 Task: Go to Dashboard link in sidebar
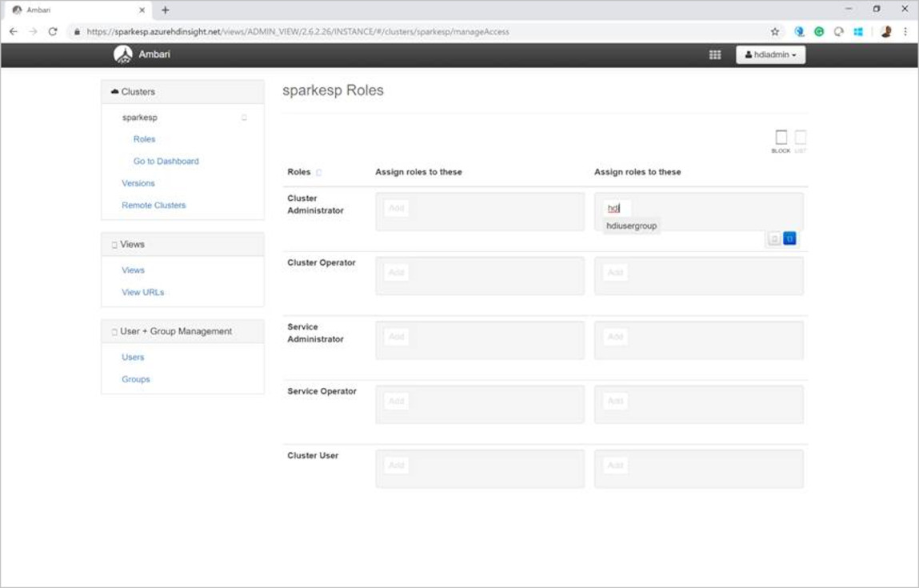(166, 162)
